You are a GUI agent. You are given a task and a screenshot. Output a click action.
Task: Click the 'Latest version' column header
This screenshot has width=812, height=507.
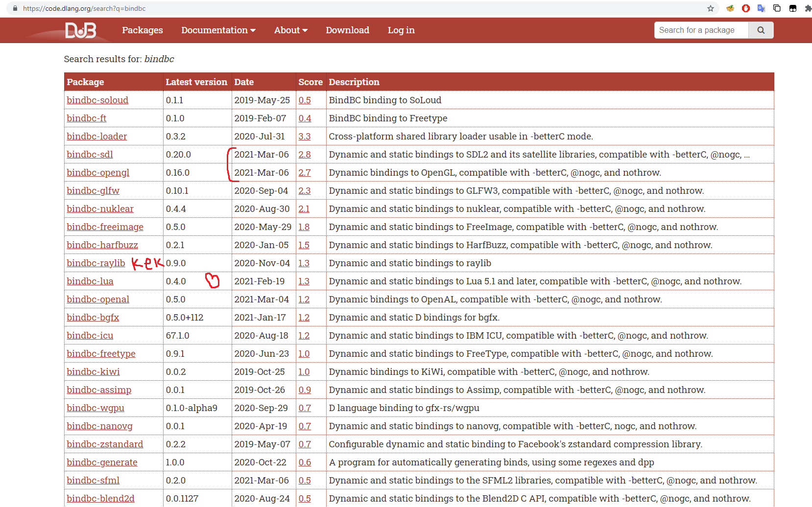(196, 82)
